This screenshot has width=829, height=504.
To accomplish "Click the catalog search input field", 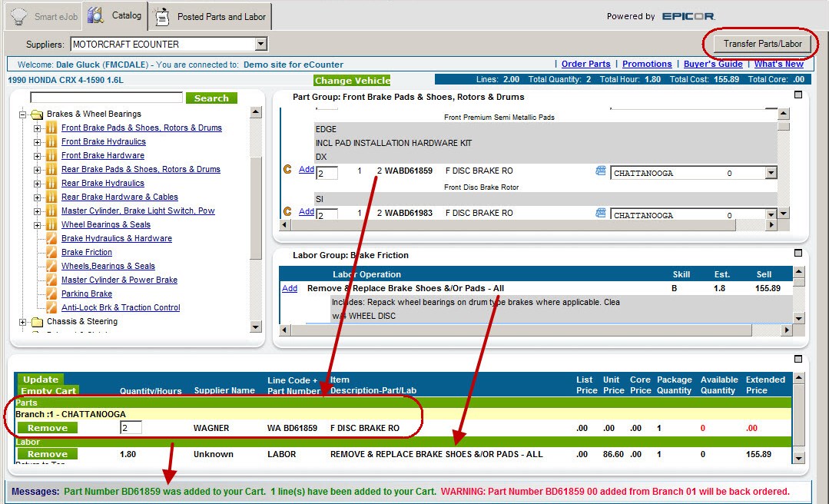I will pos(106,98).
